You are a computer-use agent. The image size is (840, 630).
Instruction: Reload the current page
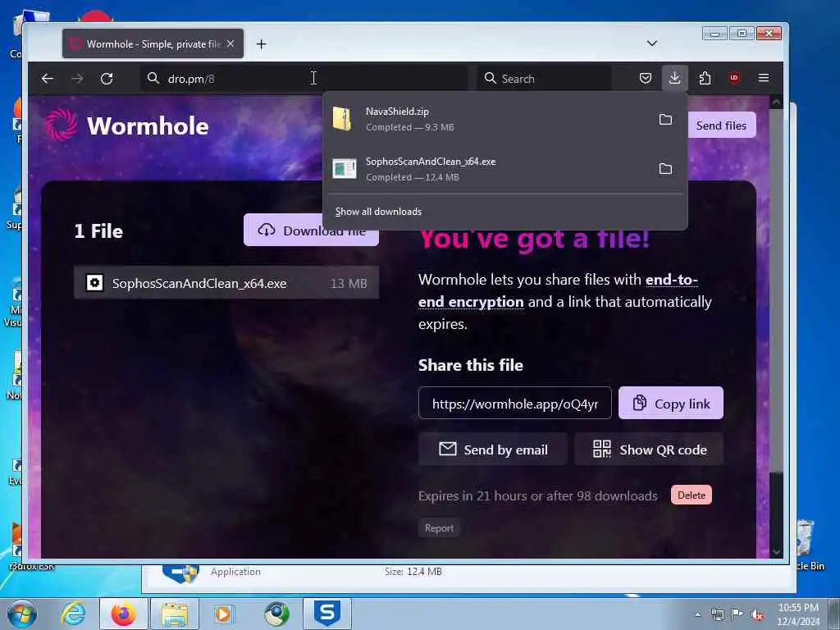point(107,79)
